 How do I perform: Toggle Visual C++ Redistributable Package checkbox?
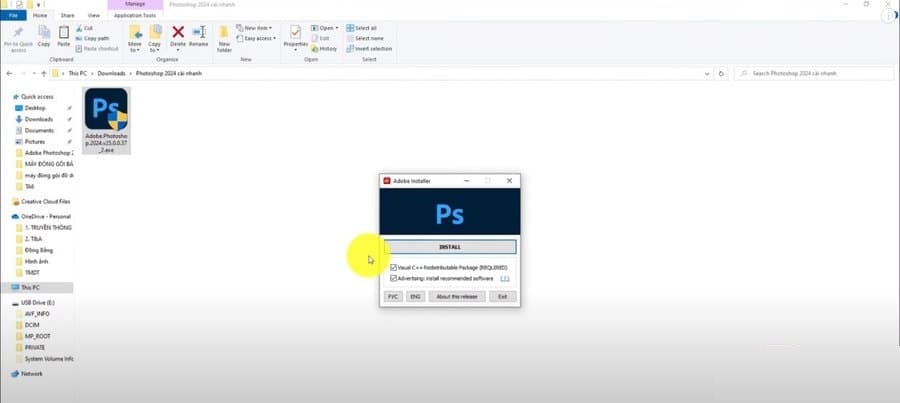coord(393,268)
